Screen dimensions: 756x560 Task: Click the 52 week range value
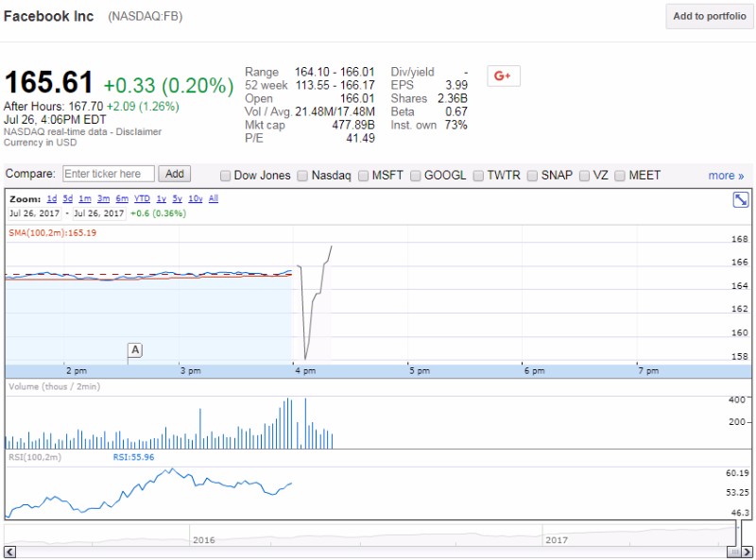(x=335, y=85)
